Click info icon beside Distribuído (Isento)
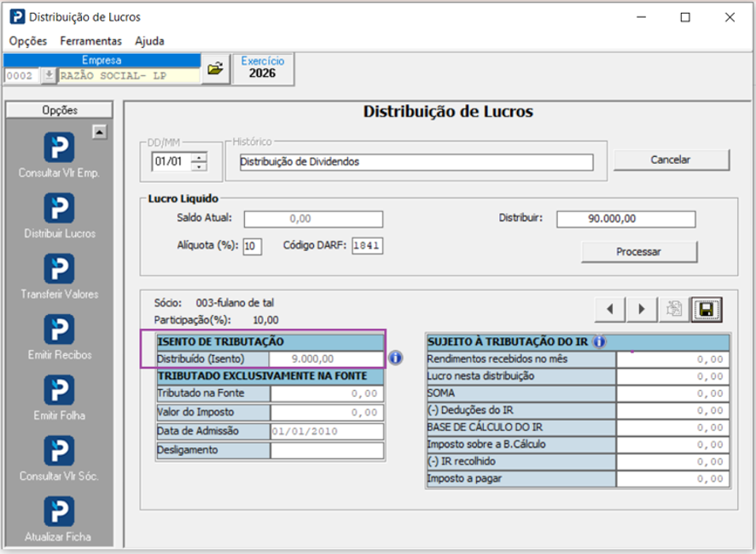This screenshot has width=756, height=554. point(395,358)
